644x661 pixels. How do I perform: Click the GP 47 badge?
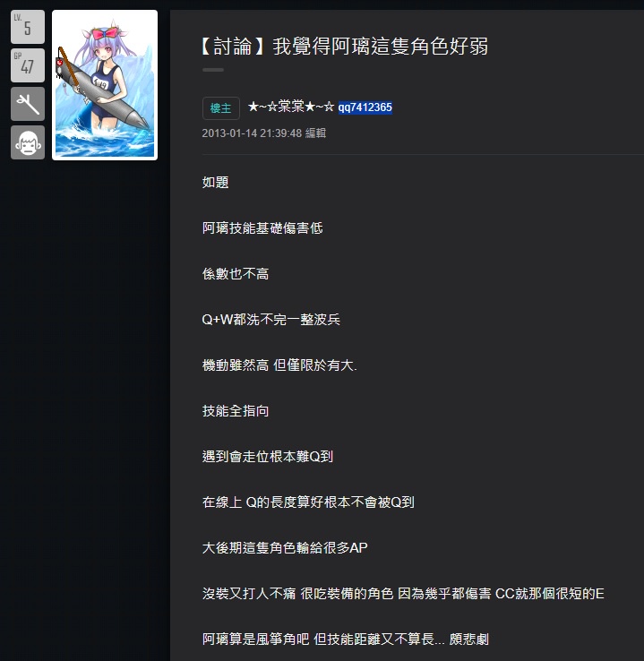[28, 65]
